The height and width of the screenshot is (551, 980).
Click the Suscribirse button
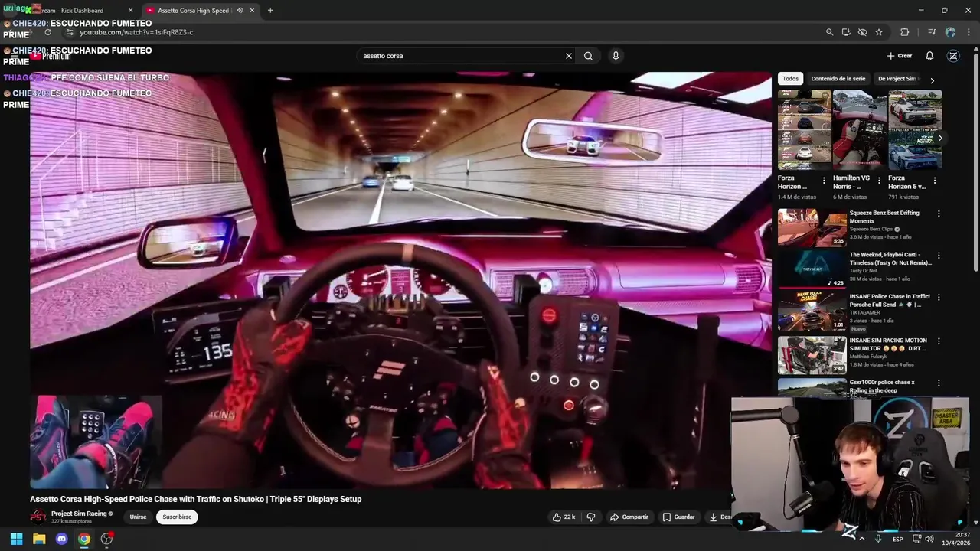pos(177,517)
